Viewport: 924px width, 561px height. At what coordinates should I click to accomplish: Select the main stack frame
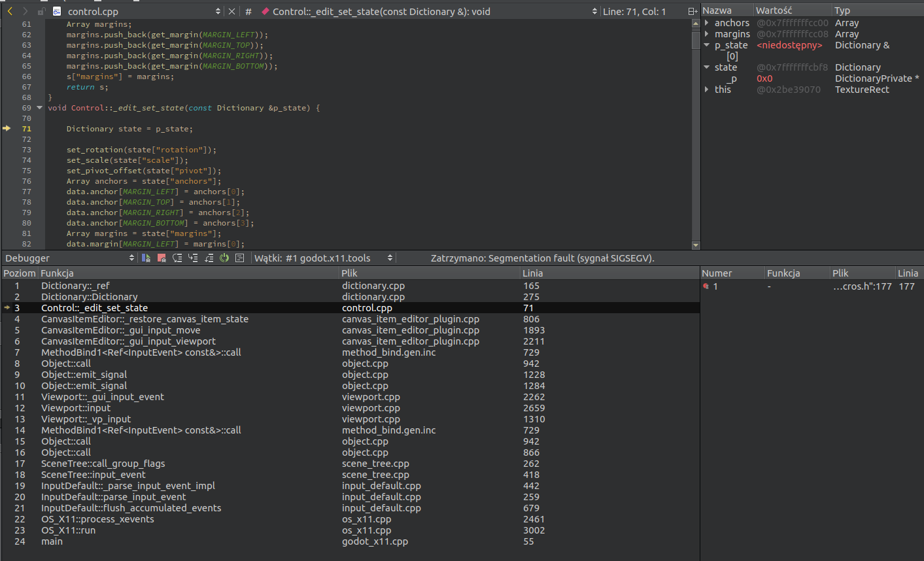[351, 541]
